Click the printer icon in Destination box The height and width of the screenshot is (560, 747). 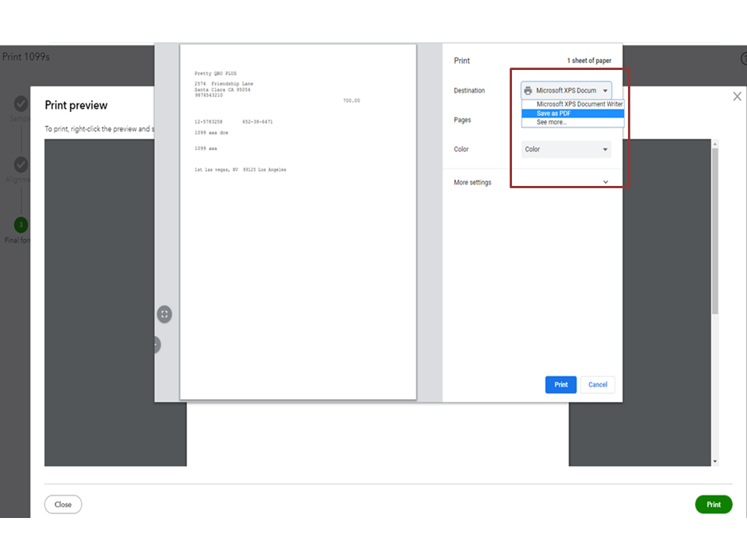528,90
